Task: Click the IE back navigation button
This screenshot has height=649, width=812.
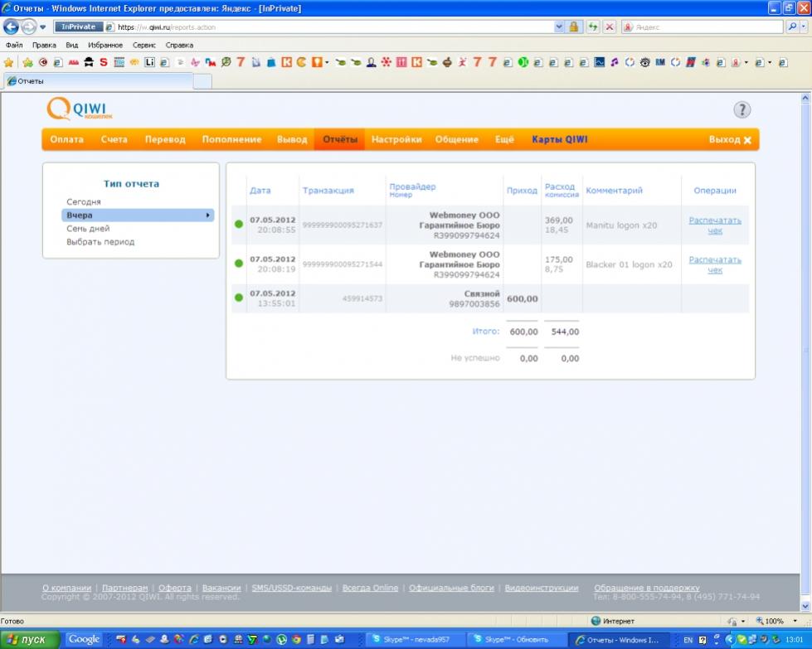Action: [12, 27]
